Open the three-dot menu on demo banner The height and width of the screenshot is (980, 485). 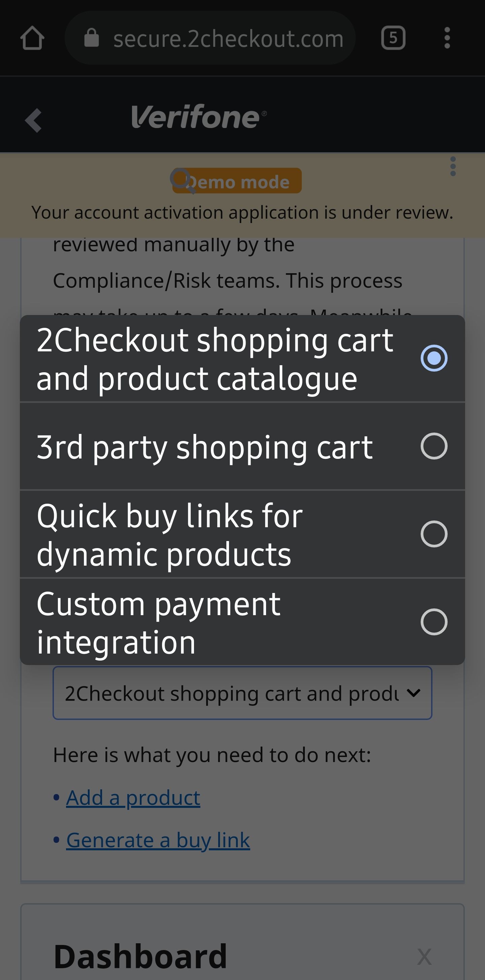click(x=453, y=167)
